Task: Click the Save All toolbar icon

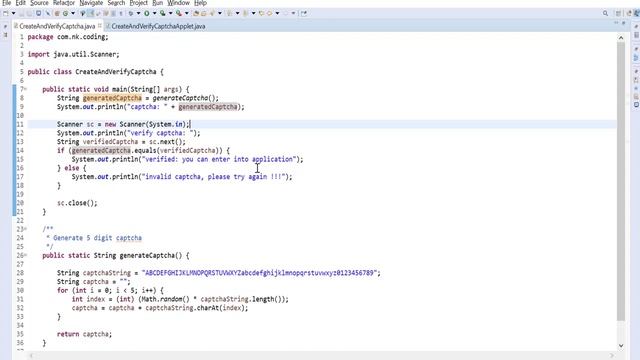Action: pyautogui.click(x=29, y=13)
